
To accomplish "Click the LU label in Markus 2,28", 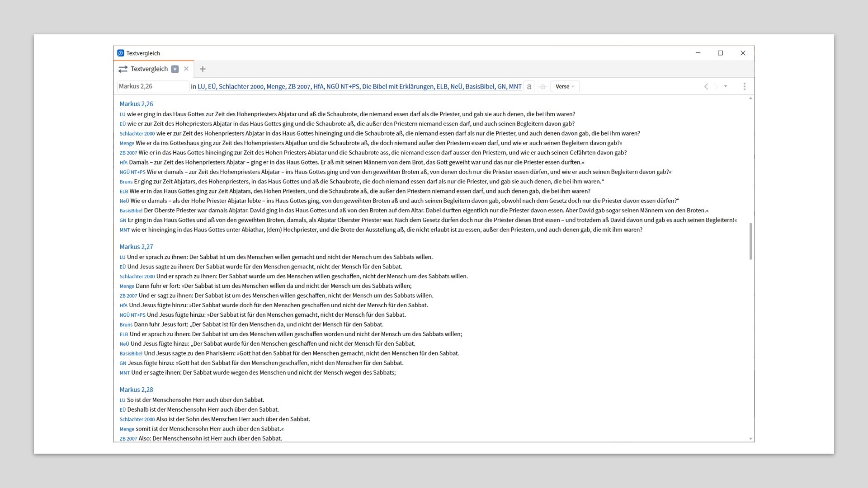I will 123,400.
